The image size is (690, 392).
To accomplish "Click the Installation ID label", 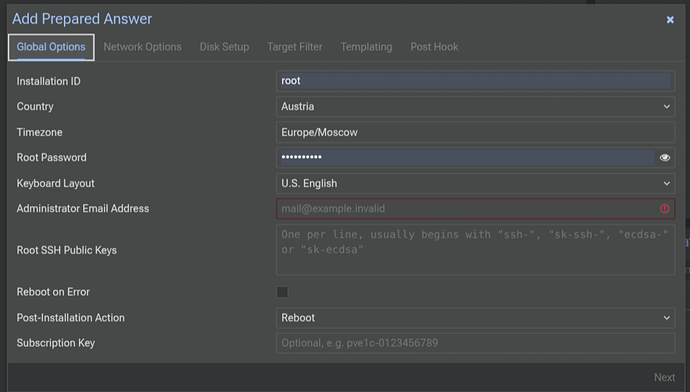I will 48,81.
